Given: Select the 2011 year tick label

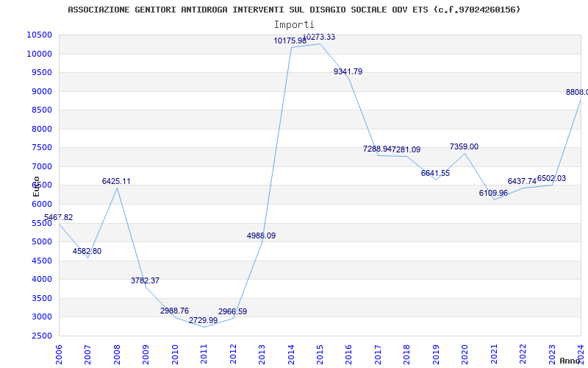Looking at the screenshot, I should (204, 355).
